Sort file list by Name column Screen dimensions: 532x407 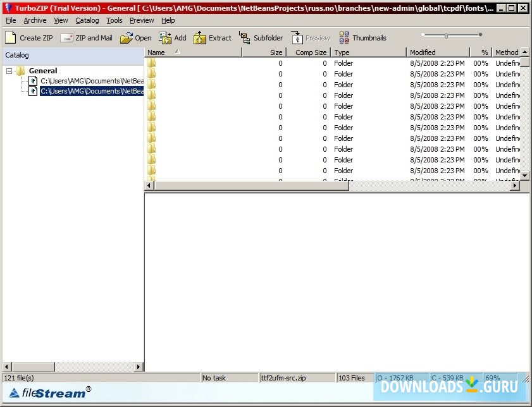194,52
